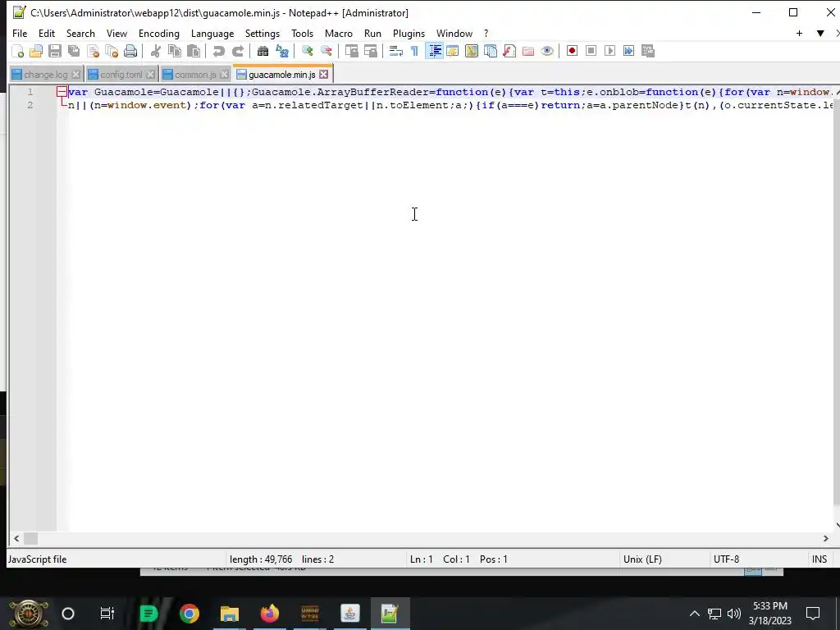This screenshot has width=840, height=630.
Task: Open File Explorer from the taskbar
Action: 230,614
